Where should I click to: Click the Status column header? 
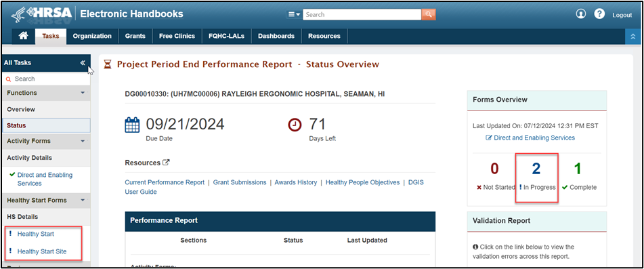pos(293,241)
